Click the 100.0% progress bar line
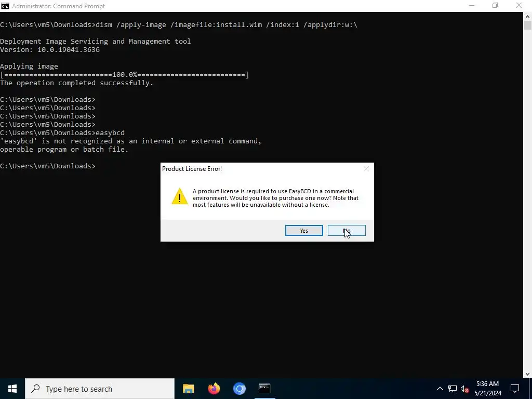The width and height of the screenshot is (532, 399). [125, 75]
